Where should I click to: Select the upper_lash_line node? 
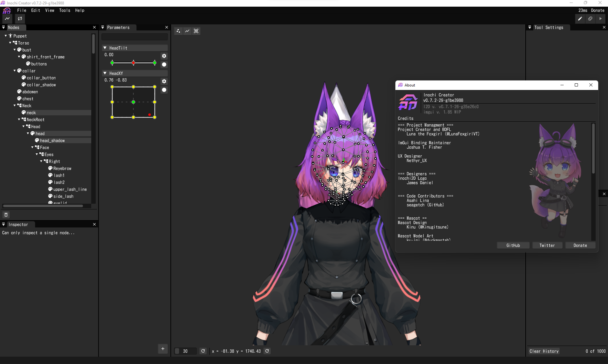pyautogui.click(x=70, y=189)
